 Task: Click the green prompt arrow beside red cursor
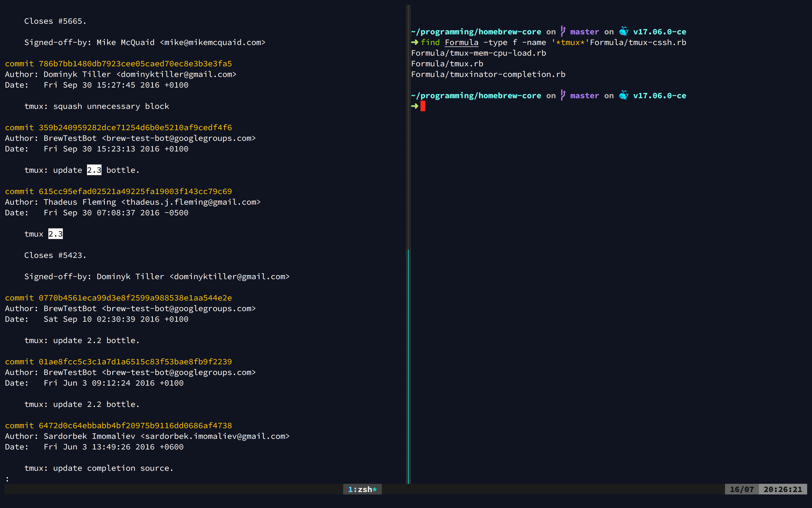tap(415, 106)
